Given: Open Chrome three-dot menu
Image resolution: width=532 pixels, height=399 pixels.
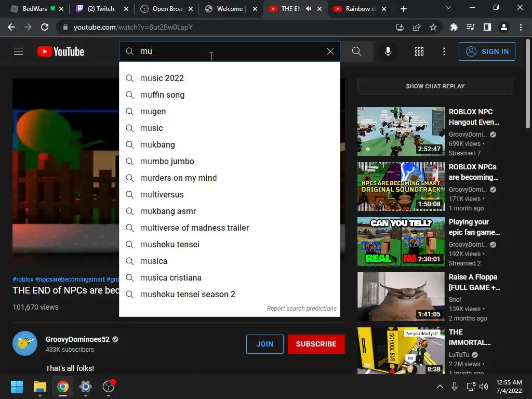Looking at the screenshot, I should 521,27.
